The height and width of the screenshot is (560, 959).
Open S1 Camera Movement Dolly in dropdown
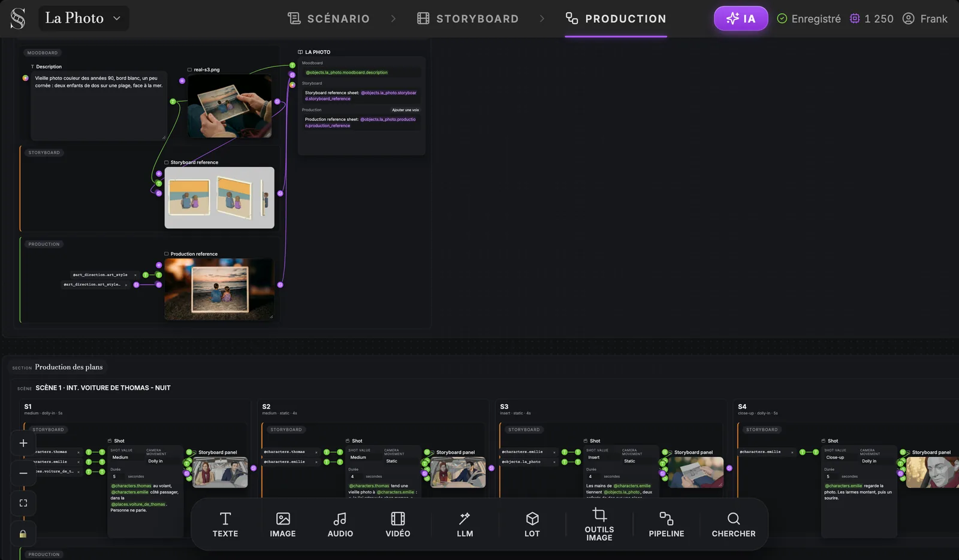(162, 461)
